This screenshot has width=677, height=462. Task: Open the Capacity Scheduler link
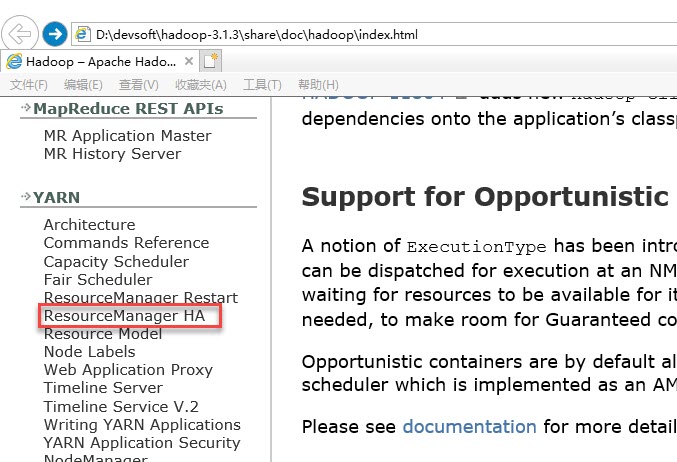click(116, 262)
